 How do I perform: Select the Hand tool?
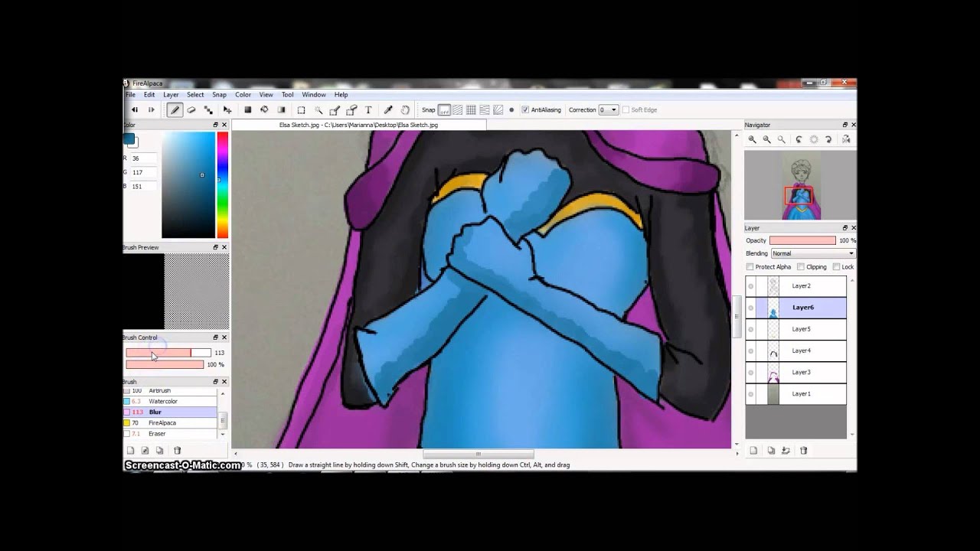tap(405, 109)
